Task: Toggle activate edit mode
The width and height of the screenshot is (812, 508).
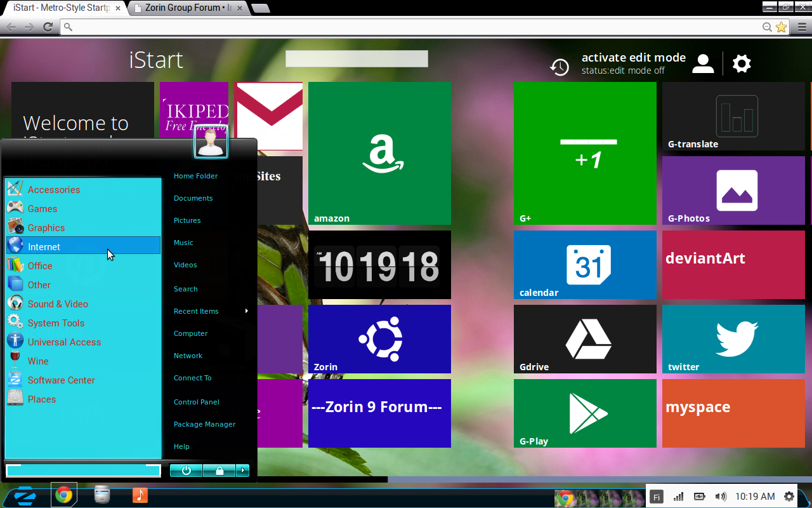Action: pyautogui.click(x=633, y=58)
